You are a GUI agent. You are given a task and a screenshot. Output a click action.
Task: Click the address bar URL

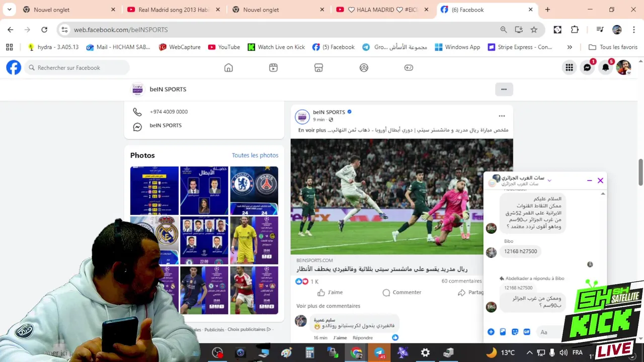(x=121, y=30)
